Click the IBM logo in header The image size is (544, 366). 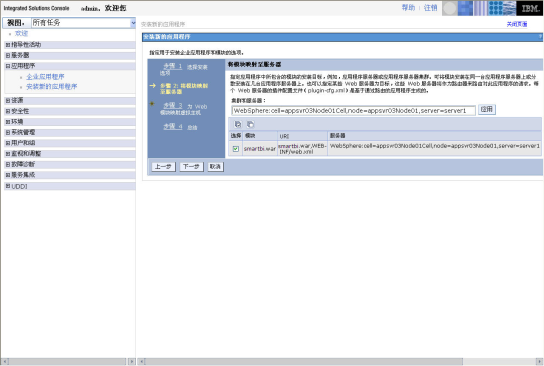coord(529,8)
